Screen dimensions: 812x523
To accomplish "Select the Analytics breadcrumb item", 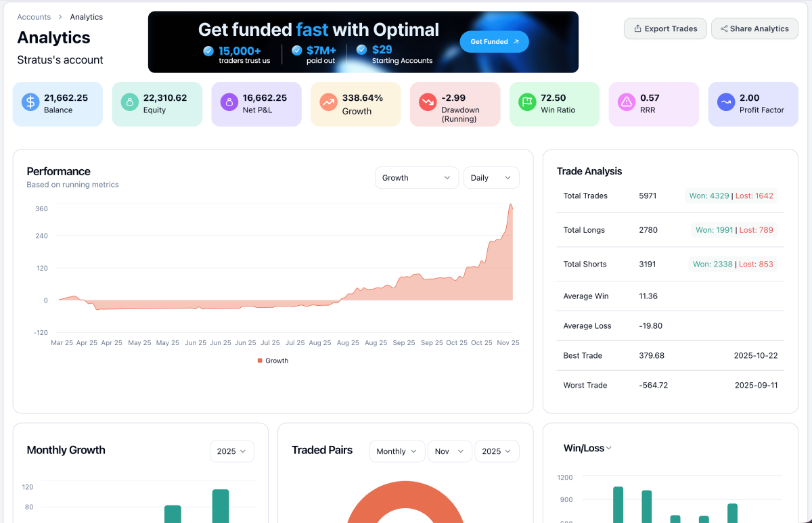I will [x=87, y=16].
